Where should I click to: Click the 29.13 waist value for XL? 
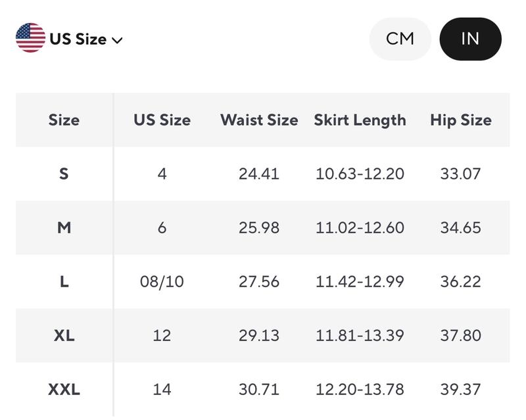coord(259,335)
